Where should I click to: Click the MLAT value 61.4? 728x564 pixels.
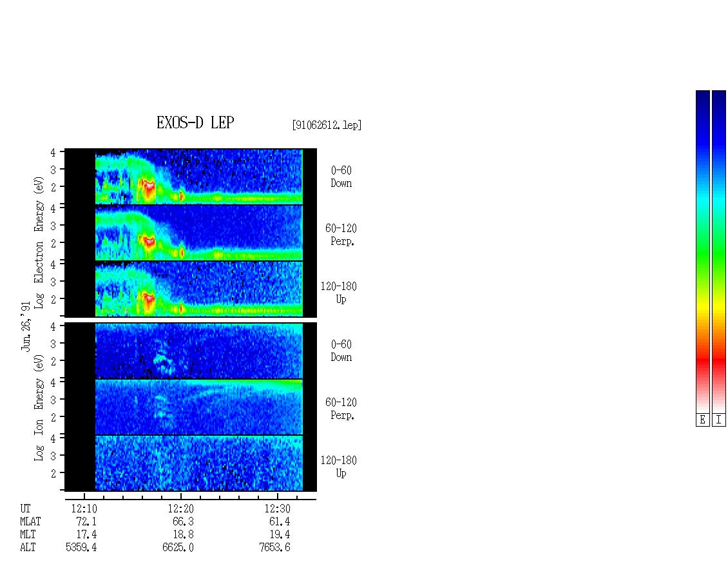280,521
